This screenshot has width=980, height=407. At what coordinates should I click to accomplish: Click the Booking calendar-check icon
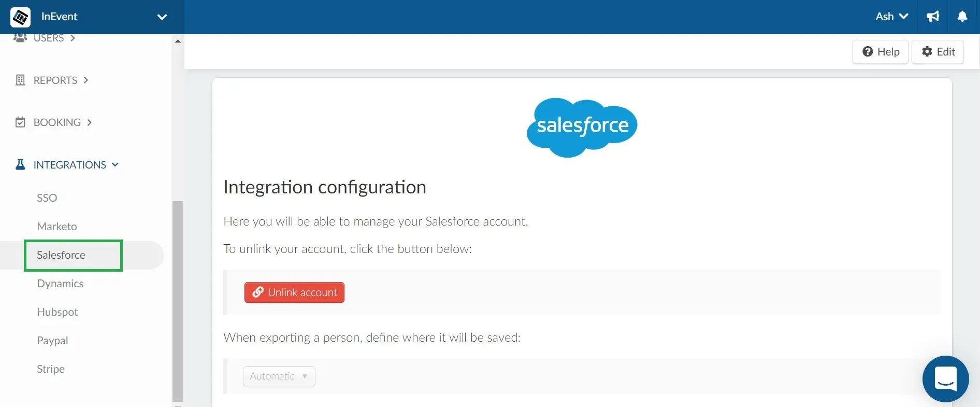pos(20,122)
